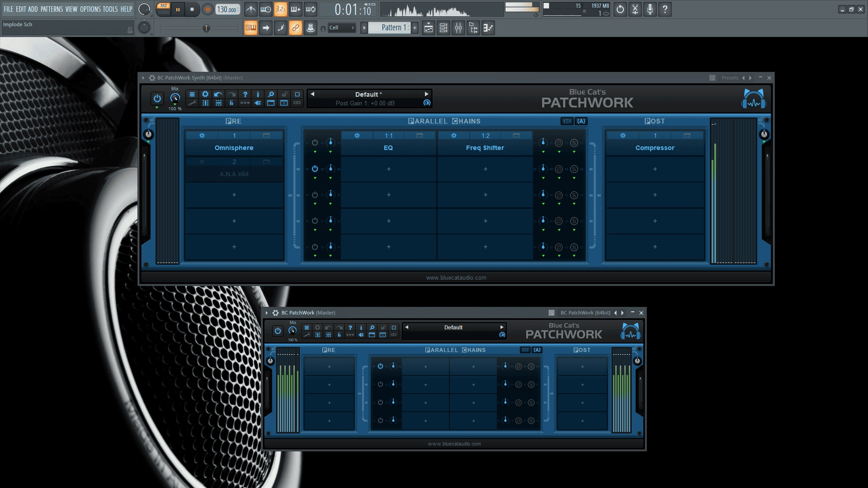The height and width of the screenshot is (488, 868).
Task: Expand the PatchWork Synth title bar arrow menu
Action: pyautogui.click(x=143, y=78)
